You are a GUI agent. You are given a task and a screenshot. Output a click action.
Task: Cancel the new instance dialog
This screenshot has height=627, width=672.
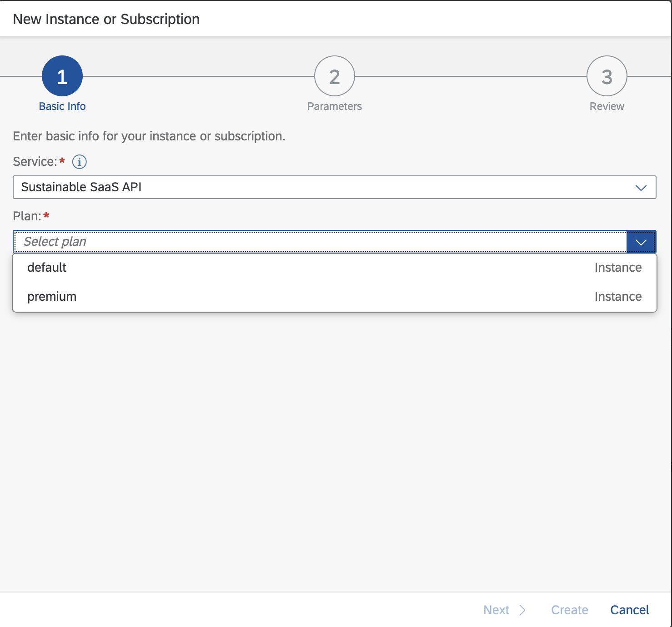click(630, 610)
